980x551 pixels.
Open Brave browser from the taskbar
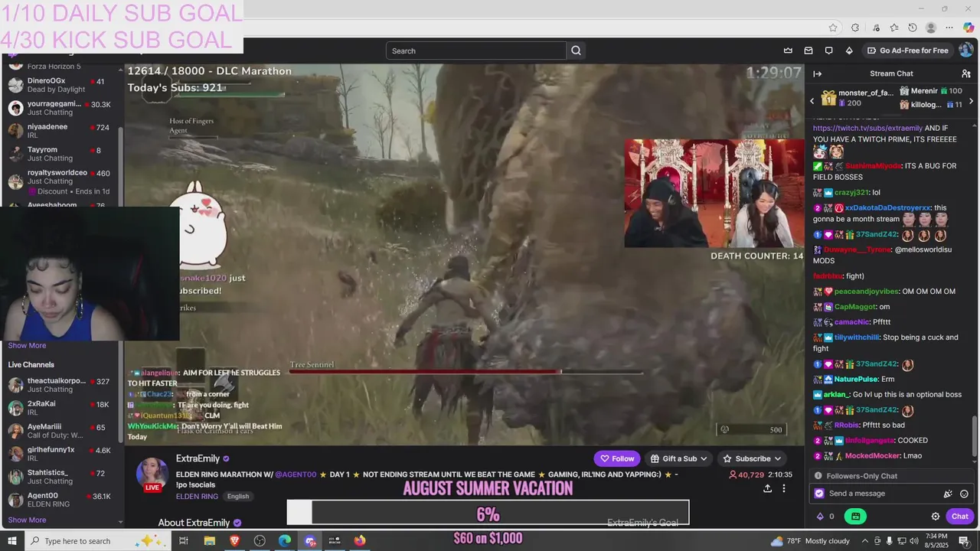[234, 541]
